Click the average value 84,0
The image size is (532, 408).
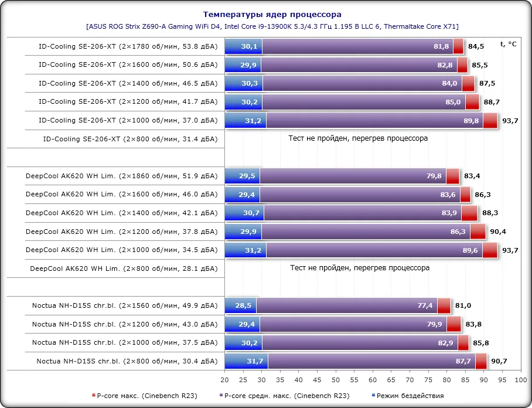tap(449, 83)
